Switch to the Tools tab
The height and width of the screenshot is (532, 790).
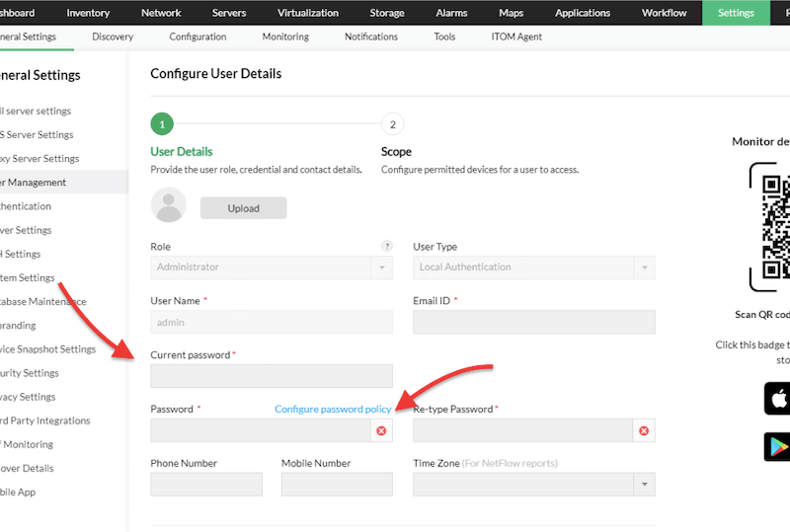point(444,37)
